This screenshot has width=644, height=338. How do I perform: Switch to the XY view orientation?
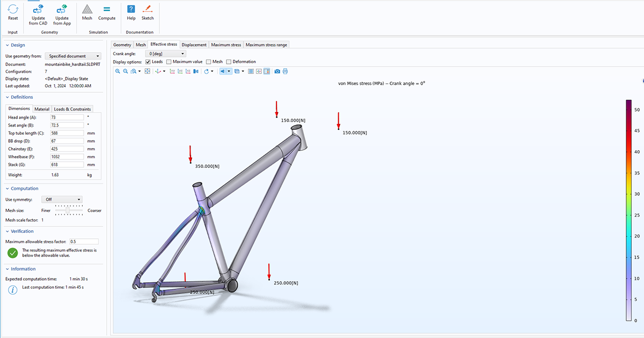pos(172,71)
